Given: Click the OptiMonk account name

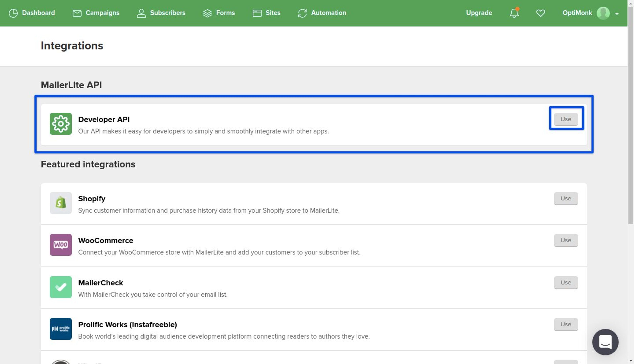Looking at the screenshot, I should pyautogui.click(x=577, y=13).
